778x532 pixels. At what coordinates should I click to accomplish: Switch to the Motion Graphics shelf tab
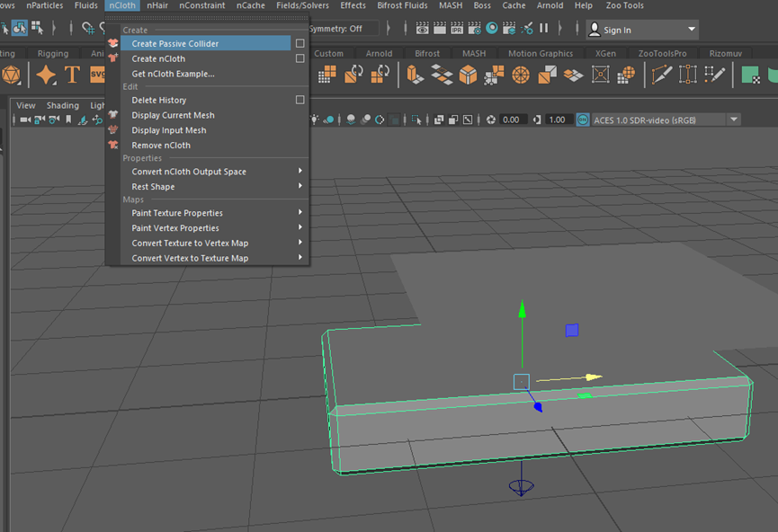[x=541, y=54]
